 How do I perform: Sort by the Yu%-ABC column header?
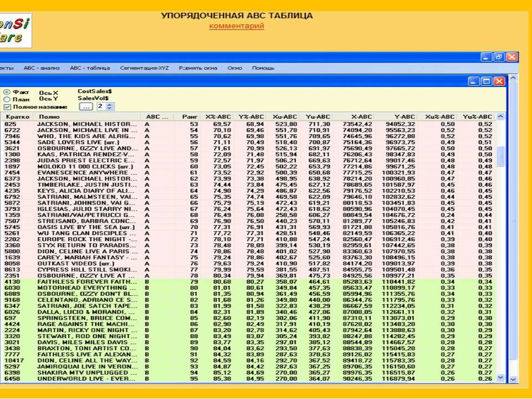(477, 117)
